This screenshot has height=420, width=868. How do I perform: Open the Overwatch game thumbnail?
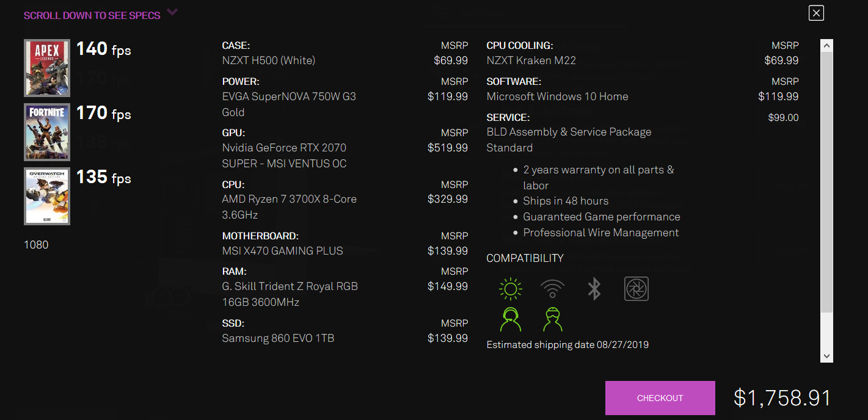tap(47, 196)
